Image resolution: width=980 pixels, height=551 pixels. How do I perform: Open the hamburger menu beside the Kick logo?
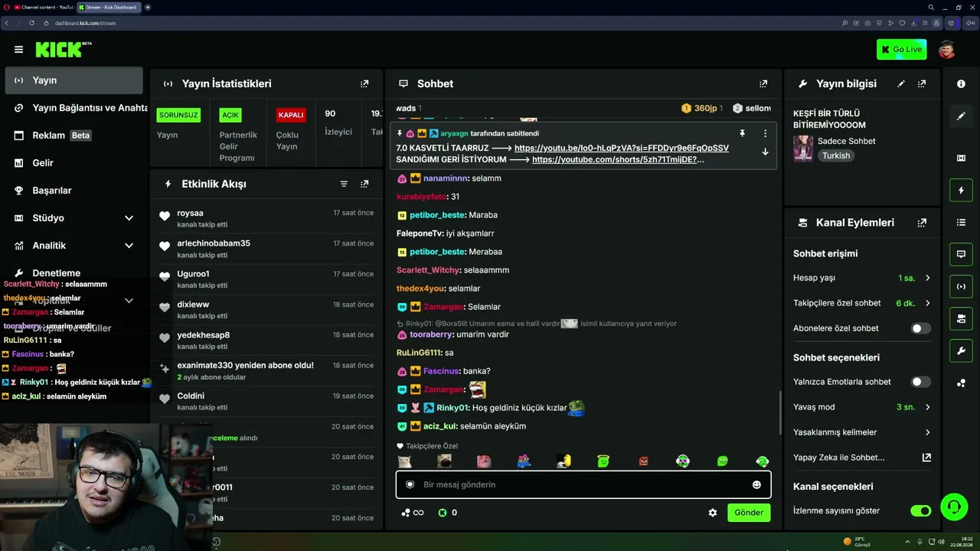click(x=18, y=50)
